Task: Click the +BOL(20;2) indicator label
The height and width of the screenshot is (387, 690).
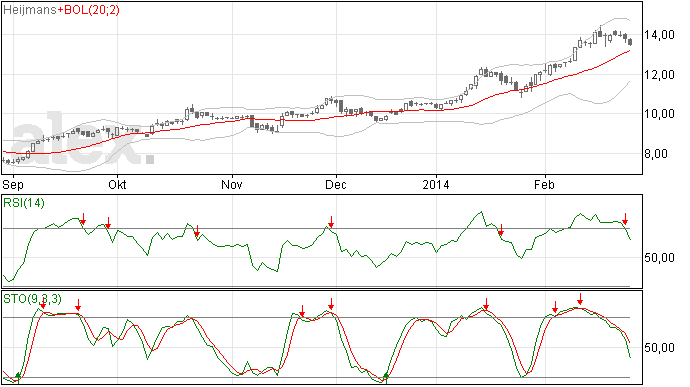Action: point(88,10)
